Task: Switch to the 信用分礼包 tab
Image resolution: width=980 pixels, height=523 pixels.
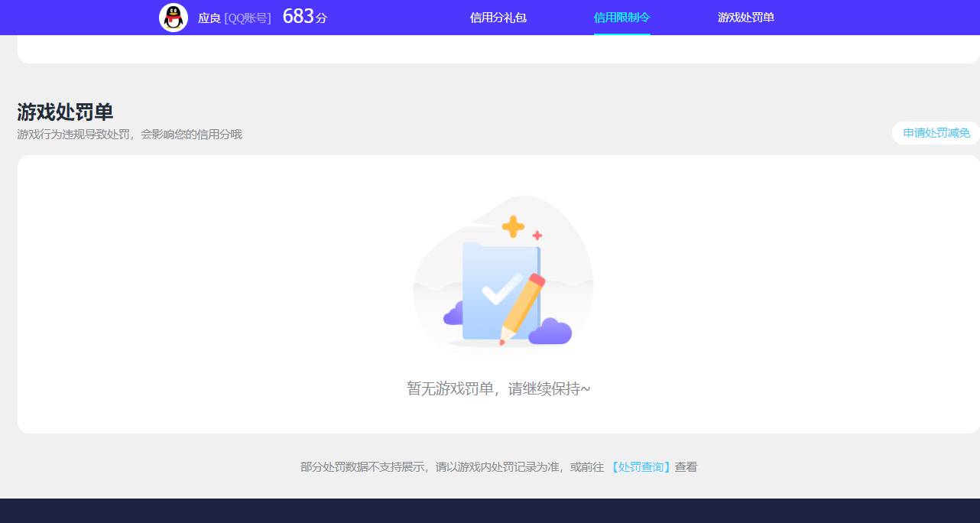Action: (498, 17)
